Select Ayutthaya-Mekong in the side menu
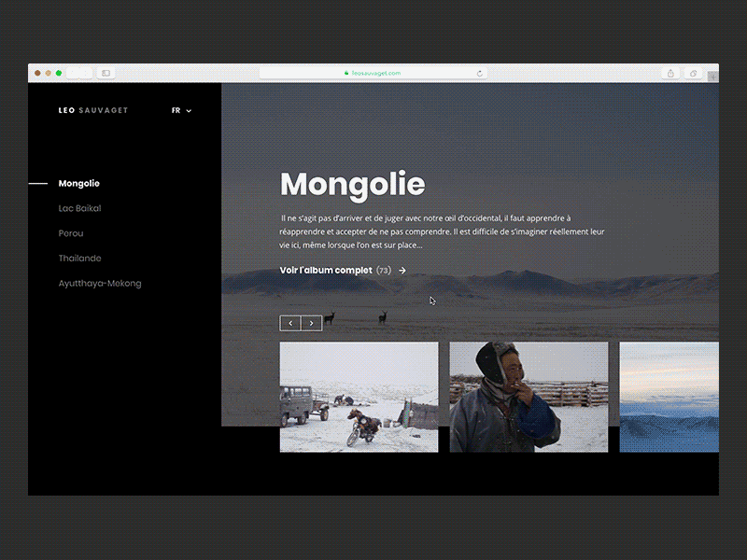 point(100,284)
